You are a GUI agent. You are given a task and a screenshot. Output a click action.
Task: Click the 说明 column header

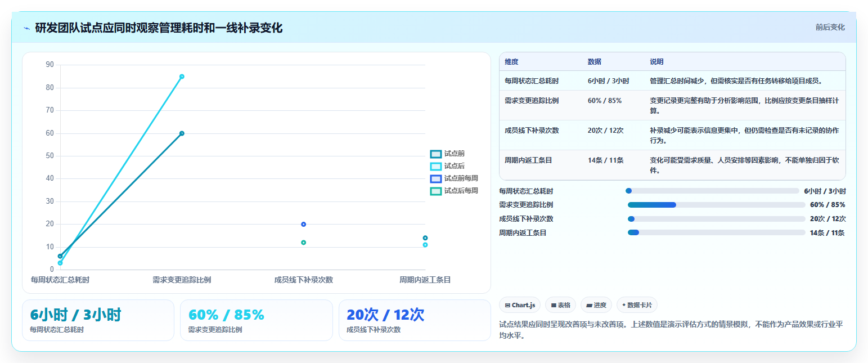657,61
